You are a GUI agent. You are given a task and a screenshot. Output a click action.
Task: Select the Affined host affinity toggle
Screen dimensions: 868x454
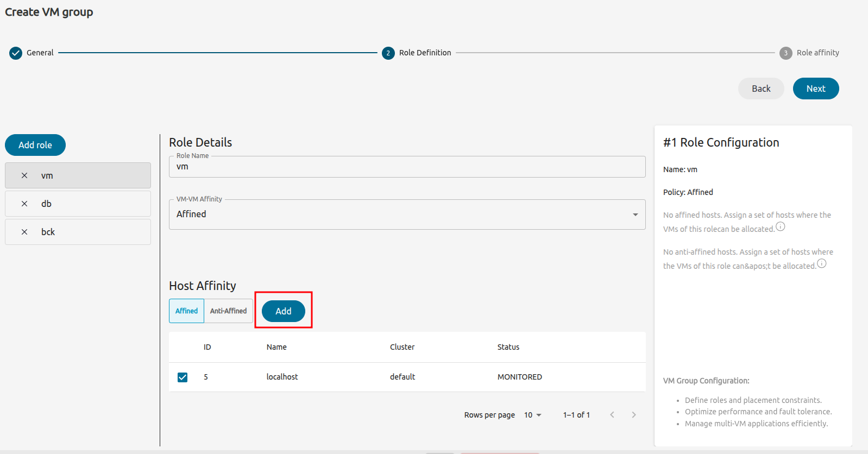point(186,311)
